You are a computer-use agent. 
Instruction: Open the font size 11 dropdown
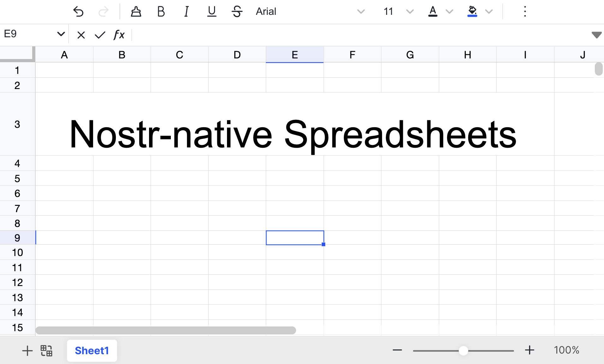pyautogui.click(x=410, y=12)
